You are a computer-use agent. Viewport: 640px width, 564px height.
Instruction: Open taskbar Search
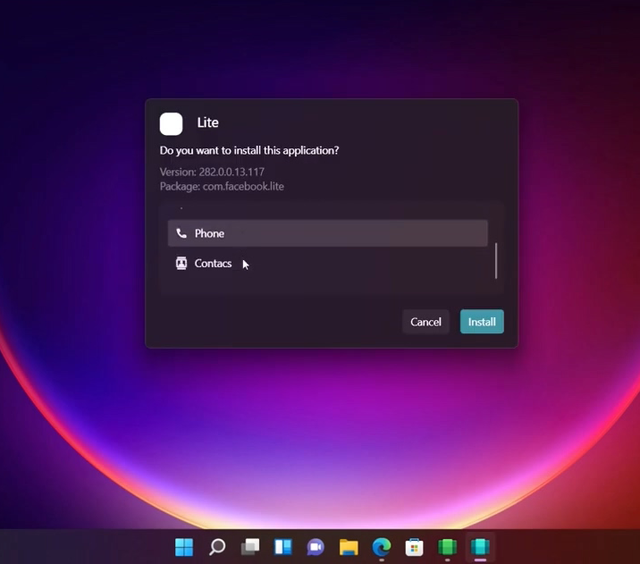tap(217, 547)
